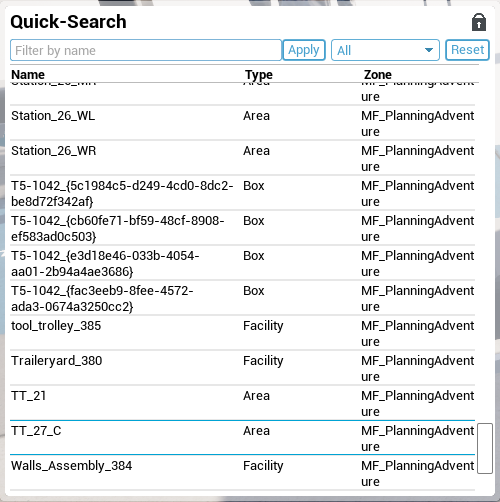500x502 pixels.
Task: Sort by the Type column header
Action: tap(259, 74)
